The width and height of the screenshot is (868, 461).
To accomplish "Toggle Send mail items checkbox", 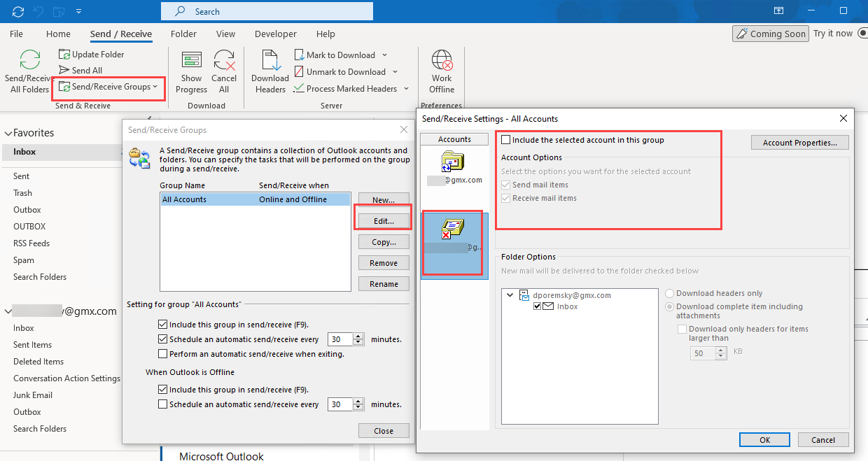I will 506,185.
